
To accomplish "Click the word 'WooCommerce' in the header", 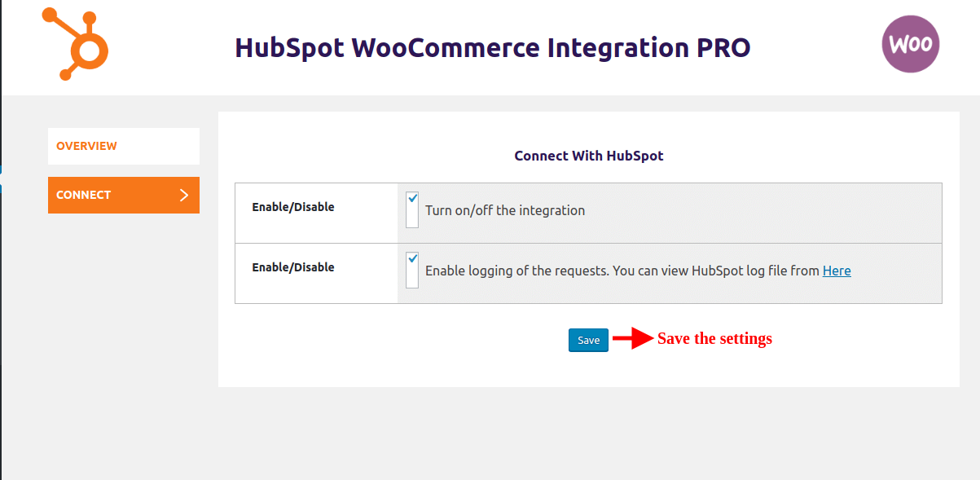I will [446, 48].
